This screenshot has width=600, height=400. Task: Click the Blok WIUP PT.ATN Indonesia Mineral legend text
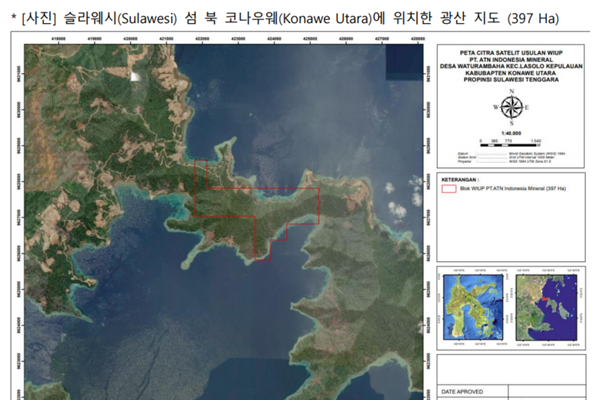pos(510,187)
